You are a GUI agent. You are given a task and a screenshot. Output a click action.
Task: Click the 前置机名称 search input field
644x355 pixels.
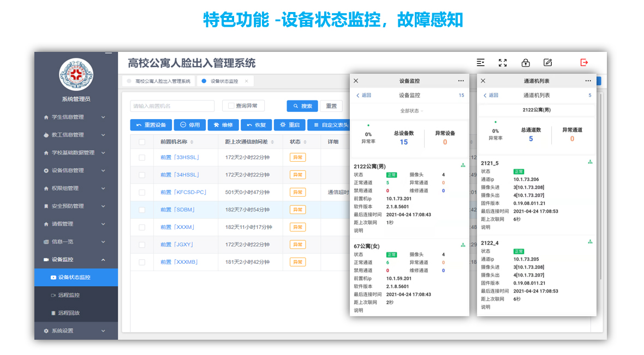pyautogui.click(x=172, y=106)
